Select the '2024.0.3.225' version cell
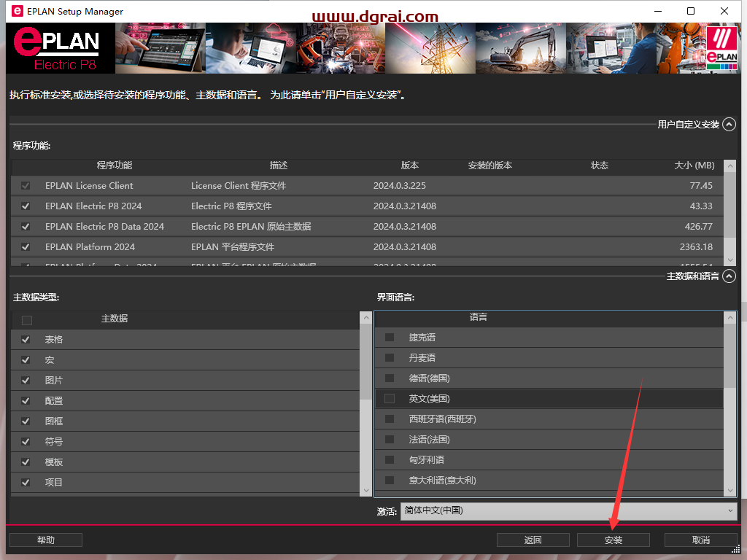The image size is (747, 560). coord(399,186)
